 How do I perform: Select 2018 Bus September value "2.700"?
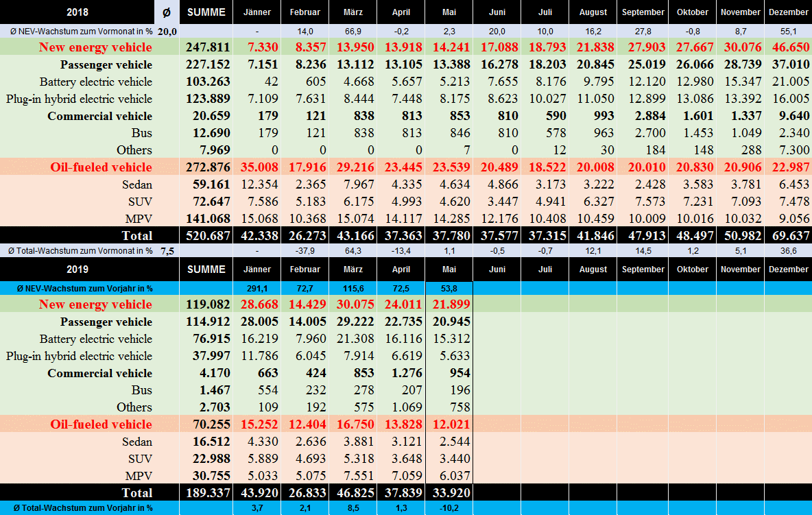pos(650,133)
